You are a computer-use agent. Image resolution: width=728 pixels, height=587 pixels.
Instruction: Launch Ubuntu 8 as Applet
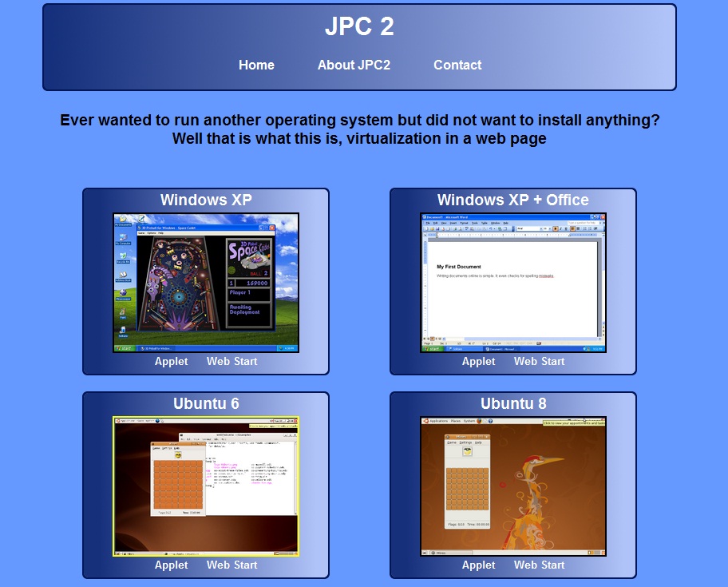(479, 565)
